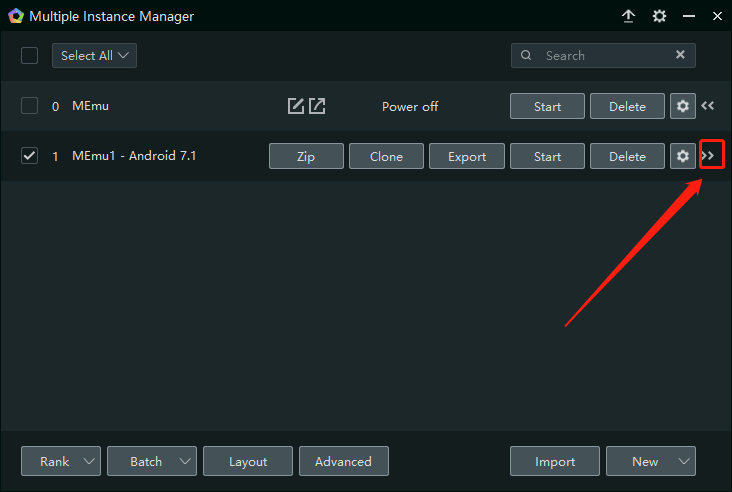This screenshot has width=732, height=492.
Task: Click the magnifier icon in search box
Action: (x=527, y=56)
